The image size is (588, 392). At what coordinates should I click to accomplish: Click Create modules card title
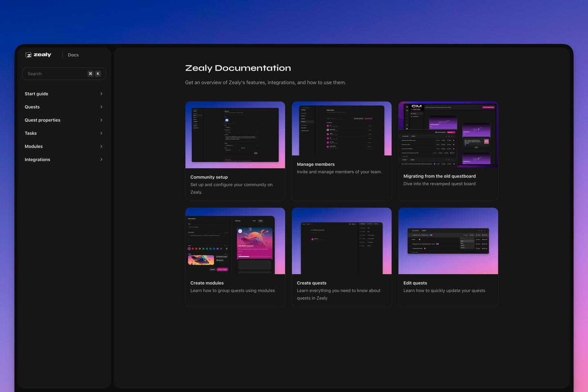pos(207,283)
